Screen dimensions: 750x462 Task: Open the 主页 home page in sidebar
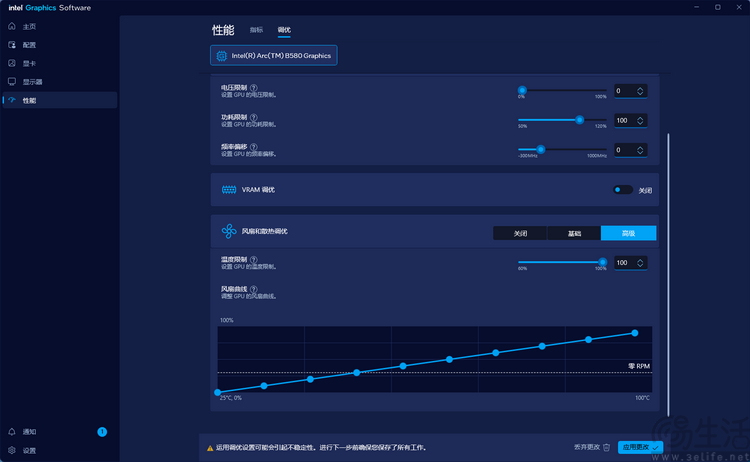(x=60, y=26)
